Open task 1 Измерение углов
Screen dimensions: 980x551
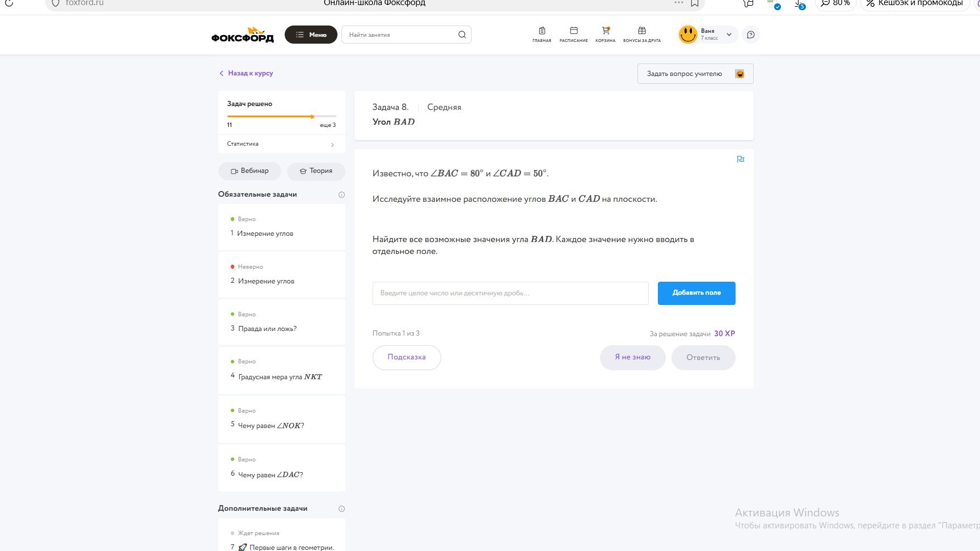coord(282,227)
